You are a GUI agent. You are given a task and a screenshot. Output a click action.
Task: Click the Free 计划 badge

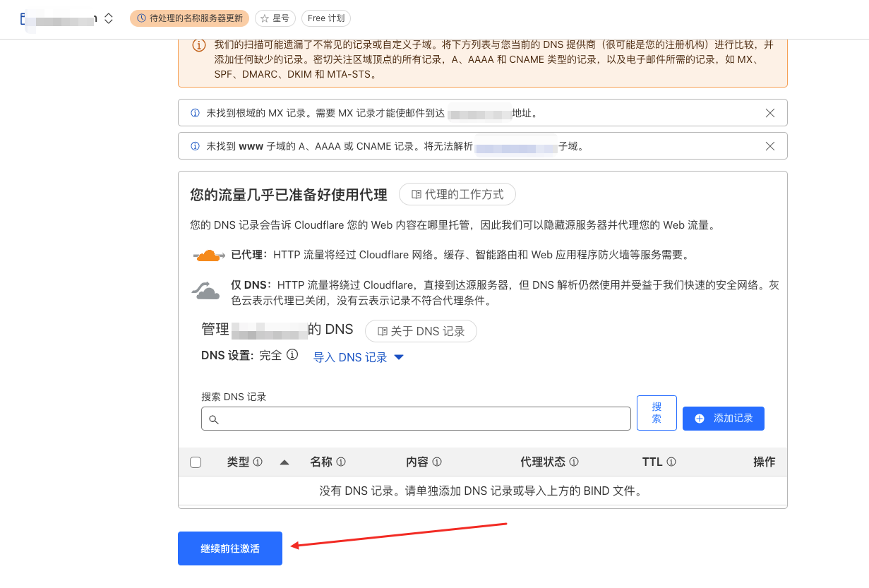click(x=326, y=18)
